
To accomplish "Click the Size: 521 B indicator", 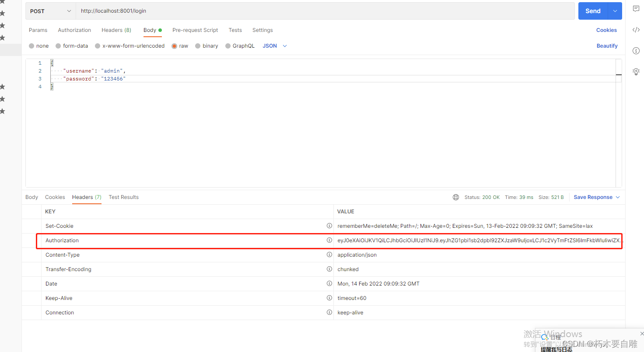I will pos(551,197).
